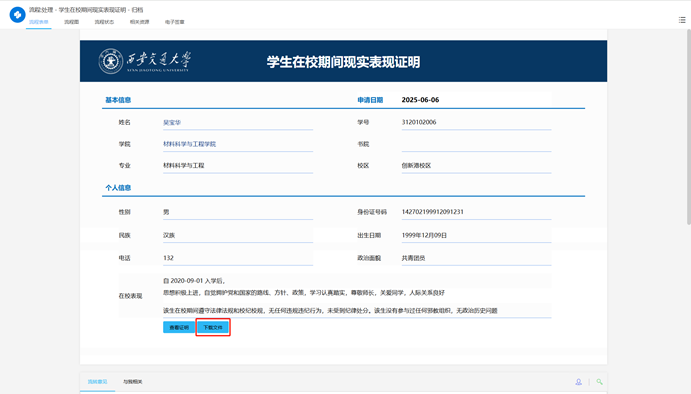The height and width of the screenshot is (394, 691).
Task: Click the 查看证明 button
Action: click(179, 327)
